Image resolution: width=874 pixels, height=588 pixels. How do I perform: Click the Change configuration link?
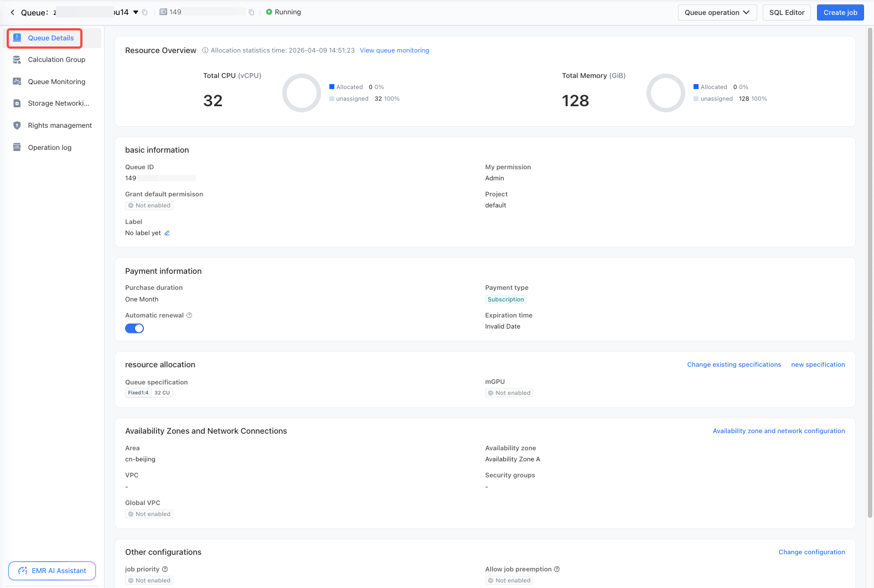pos(811,552)
